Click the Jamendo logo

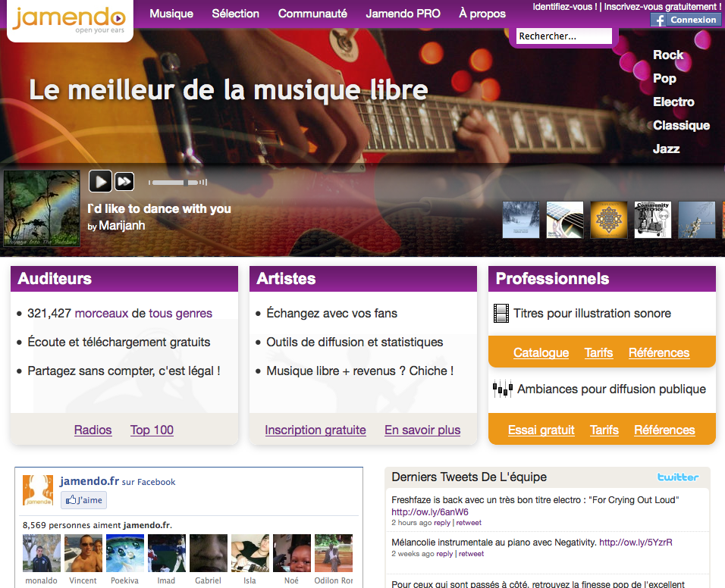tap(69, 20)
